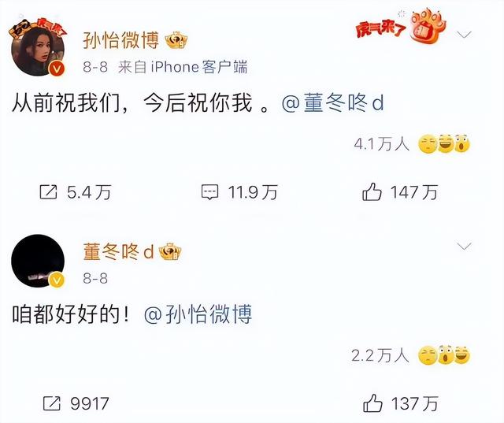Tap the 来自 iPhone客户端 source label
Viewport: 504px width, 423px height.
click(x=183, y=67)
